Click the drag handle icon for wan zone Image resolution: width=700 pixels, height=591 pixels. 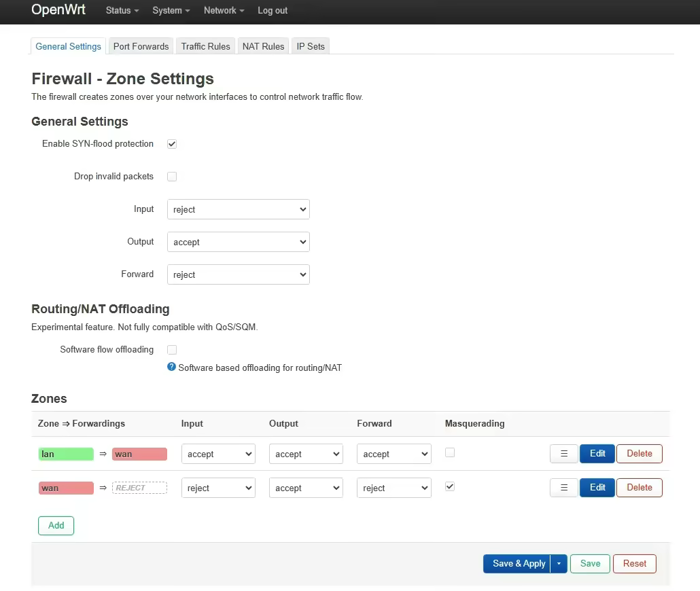[563, 488]
